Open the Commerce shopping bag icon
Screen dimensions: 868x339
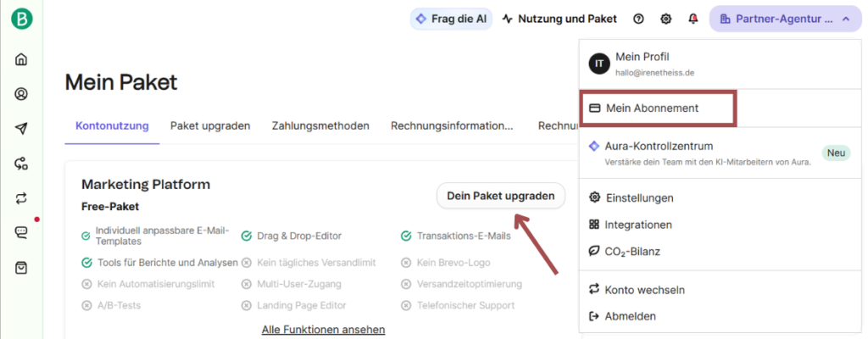pyautogui.click(x=21, y=268)
